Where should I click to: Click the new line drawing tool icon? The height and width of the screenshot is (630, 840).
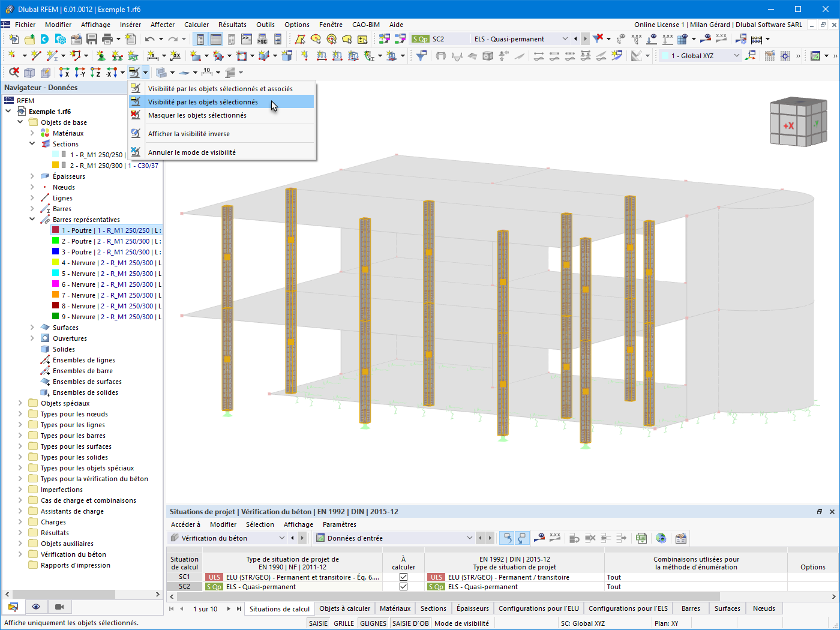click(x=36, y=56)
